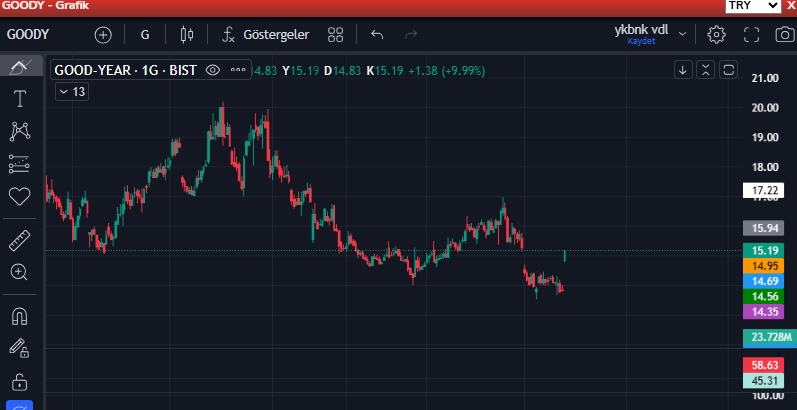797x410 pixels.
Task: Open the pattern drawing tool
Action: [x=20, y=131]
